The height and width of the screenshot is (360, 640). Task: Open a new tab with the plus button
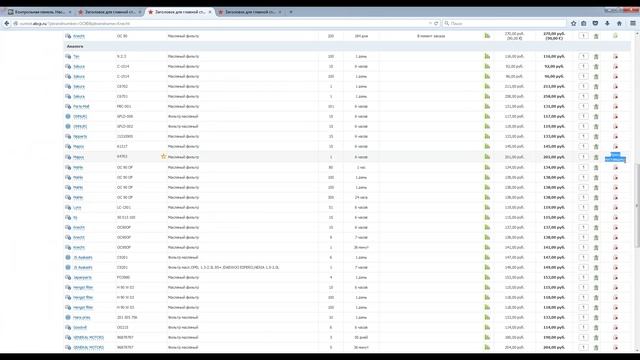coord(291,12)
